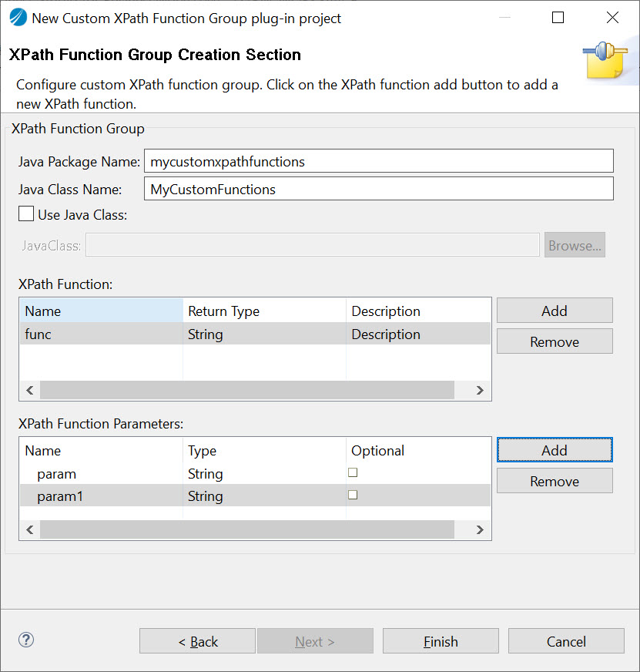Click the Java Package Name field

(378, 161)
